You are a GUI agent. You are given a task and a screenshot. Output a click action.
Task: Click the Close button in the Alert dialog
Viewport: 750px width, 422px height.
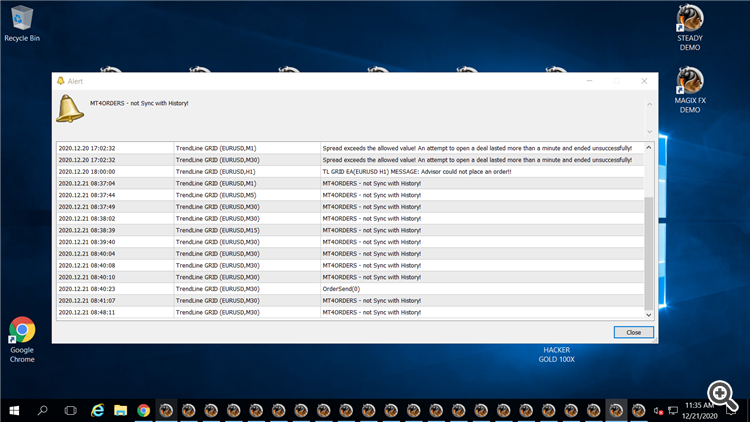(633, 332)
